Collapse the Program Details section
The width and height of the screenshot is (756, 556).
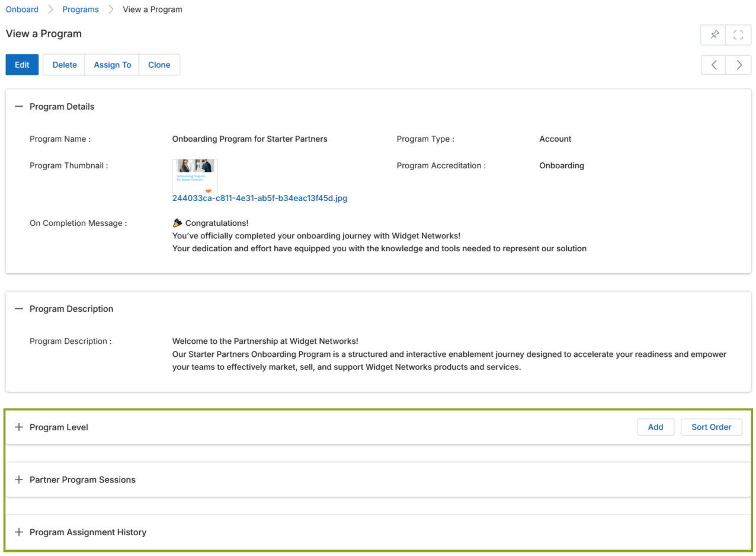(x=19, y=107)
